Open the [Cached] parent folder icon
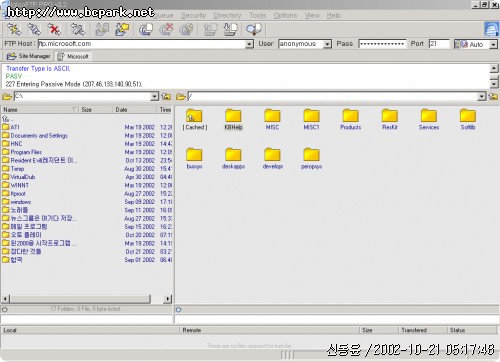 [x=195, y=119]
